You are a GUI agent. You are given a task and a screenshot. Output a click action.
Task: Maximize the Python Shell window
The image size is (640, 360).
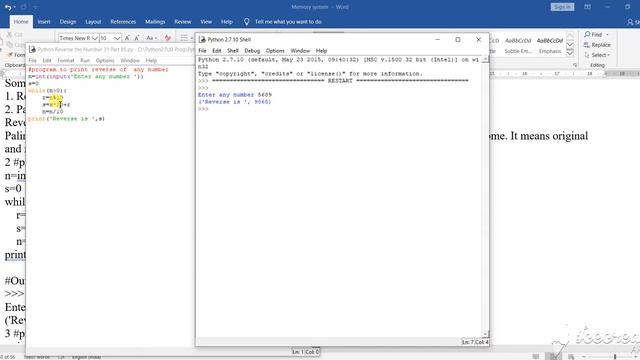point(458,40)
